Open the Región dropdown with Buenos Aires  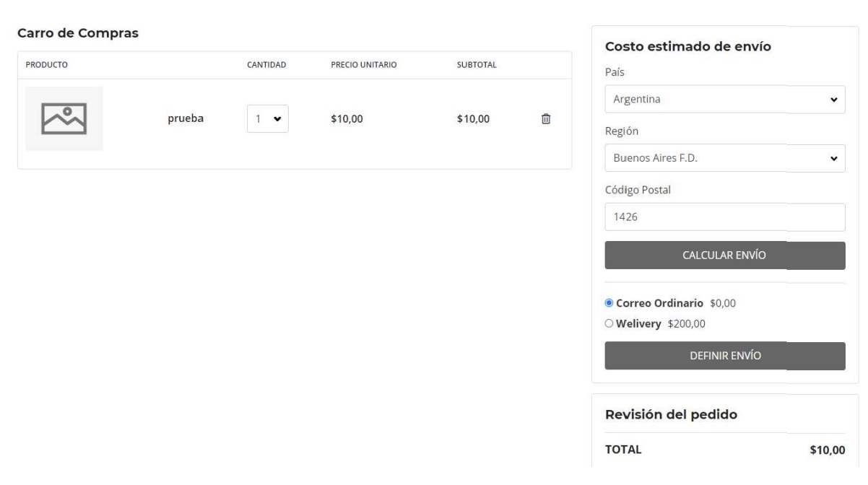pyautogui.click(x=724, y=158)
